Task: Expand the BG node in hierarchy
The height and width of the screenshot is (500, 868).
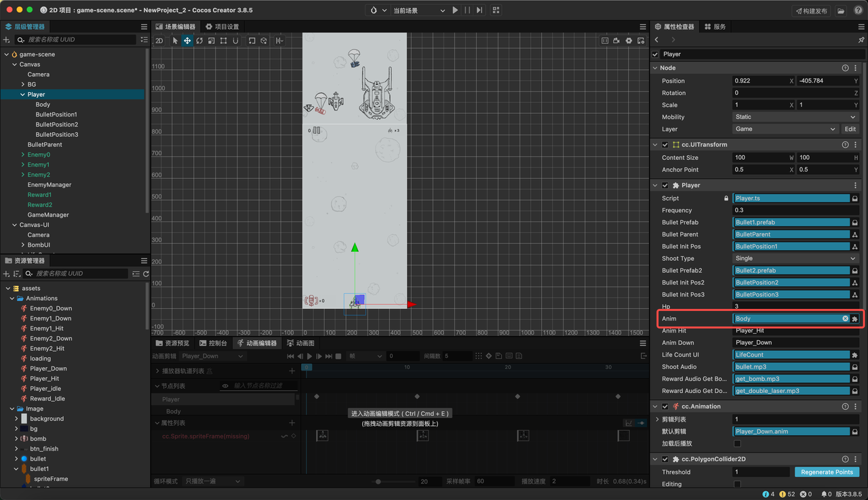Action: (x=23, y=85)
